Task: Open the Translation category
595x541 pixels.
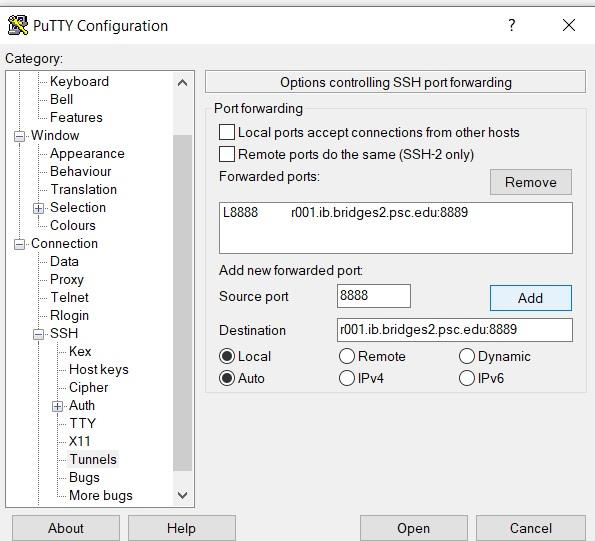Action: (x=83, y=189)
